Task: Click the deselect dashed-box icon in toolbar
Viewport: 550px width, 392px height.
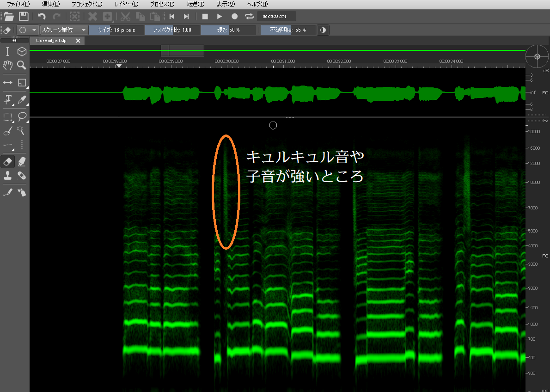Action: pyautogui.click(x=74, y=17)
